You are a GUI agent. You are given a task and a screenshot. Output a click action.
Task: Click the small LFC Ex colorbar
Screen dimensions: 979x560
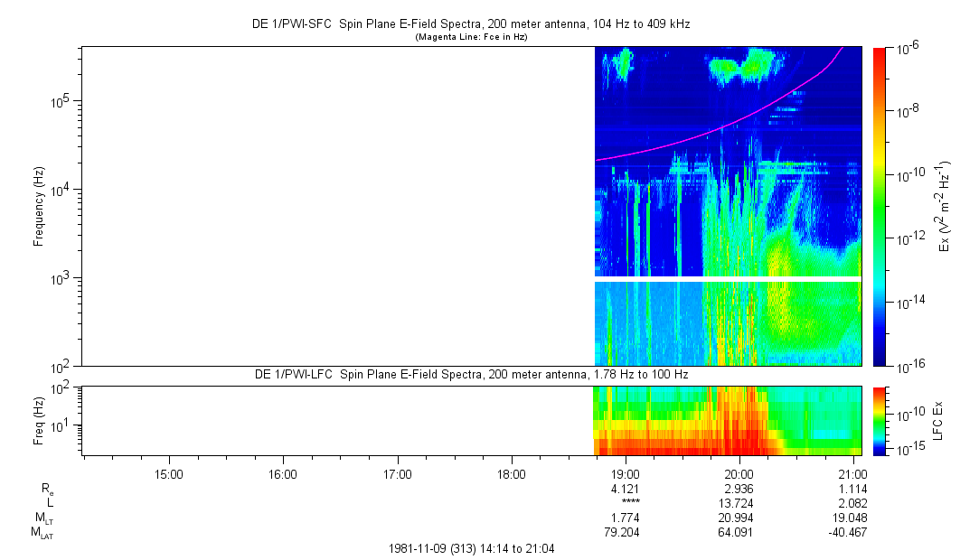879,420
